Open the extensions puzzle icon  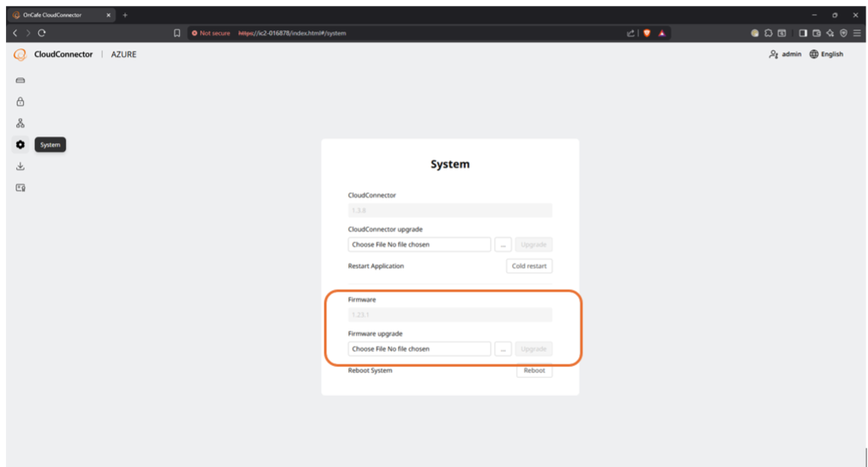click(768, 33)
